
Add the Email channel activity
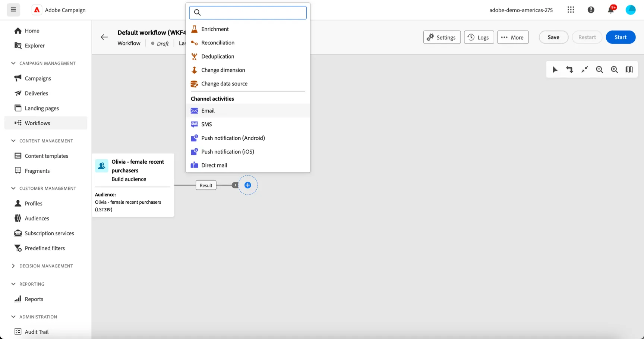(248, 110)
